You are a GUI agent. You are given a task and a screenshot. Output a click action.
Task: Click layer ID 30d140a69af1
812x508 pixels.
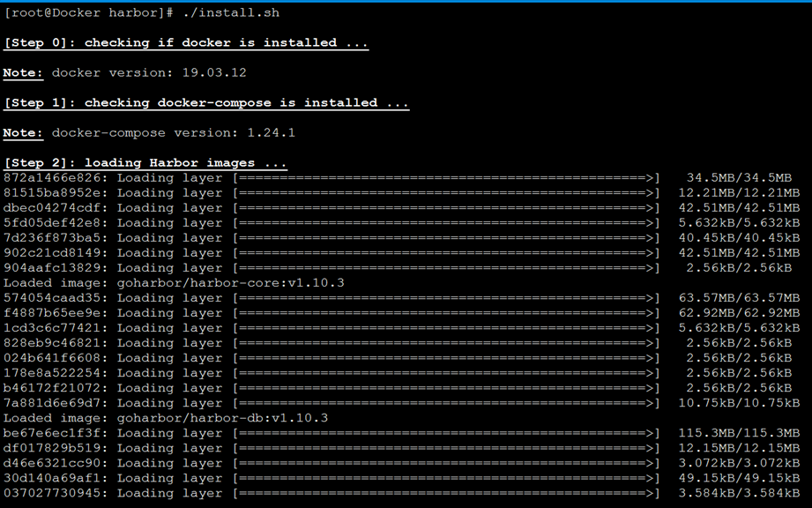click(x=52, y=479)
